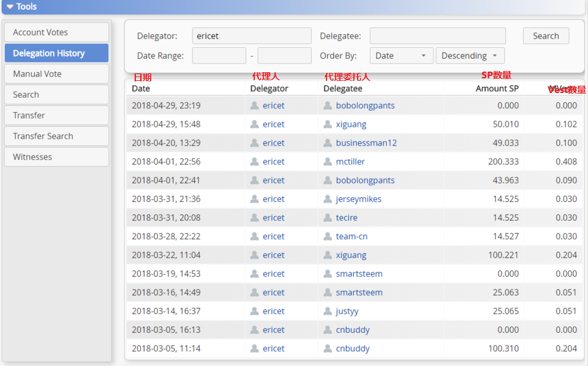Click user icon next to mctiller
The image size is (588, 366).
tap(328, 162)
